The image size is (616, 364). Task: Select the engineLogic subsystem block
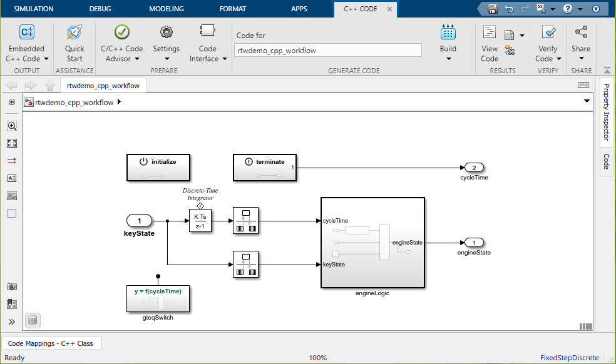pos(373,243)
